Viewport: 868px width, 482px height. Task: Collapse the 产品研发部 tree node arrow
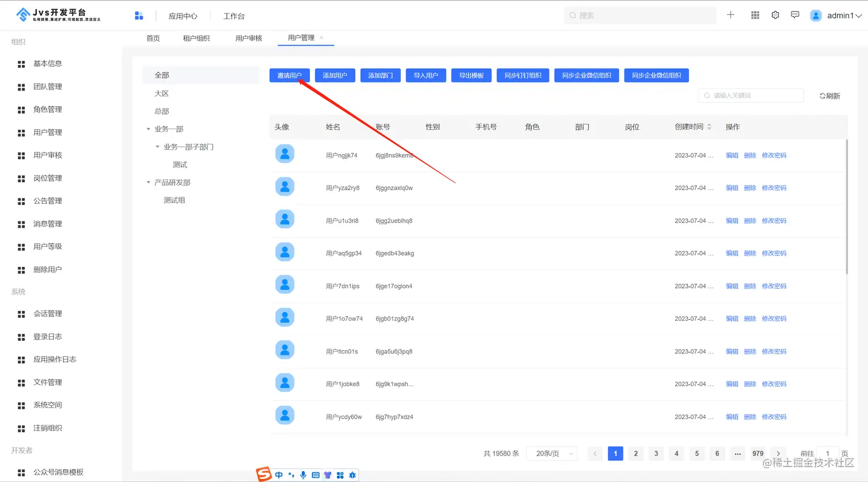(x=148, y=182)
